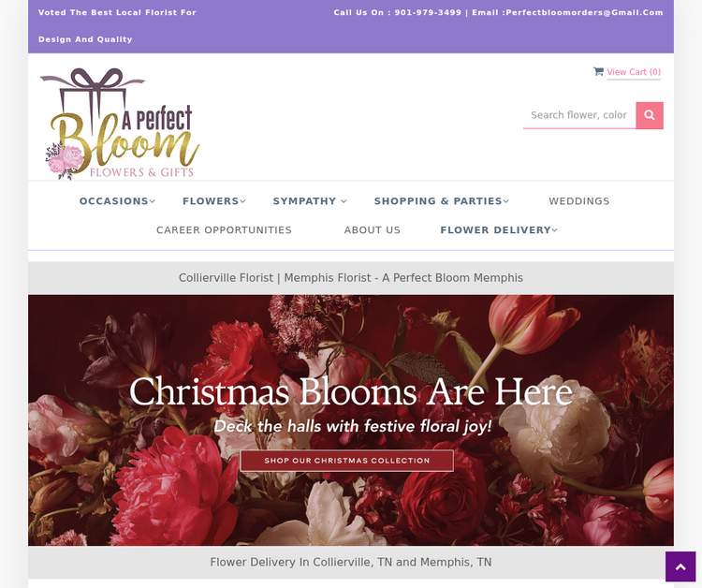Open the Flower Delivery dropdown
This screenshot has height=588, width=702.
point(499,230)
